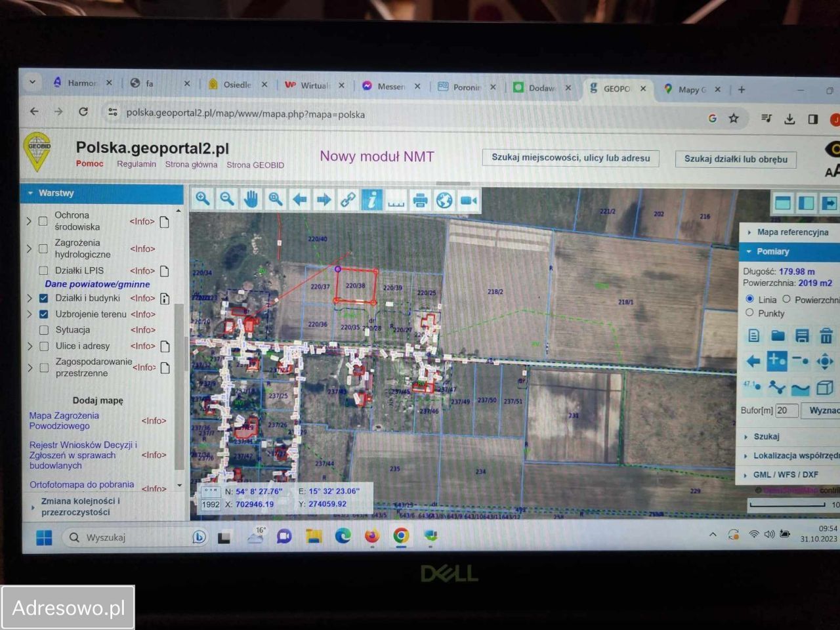Open the Regulamin menu link
The height and width of the screenshot is (630, 840).
point(136,164)
